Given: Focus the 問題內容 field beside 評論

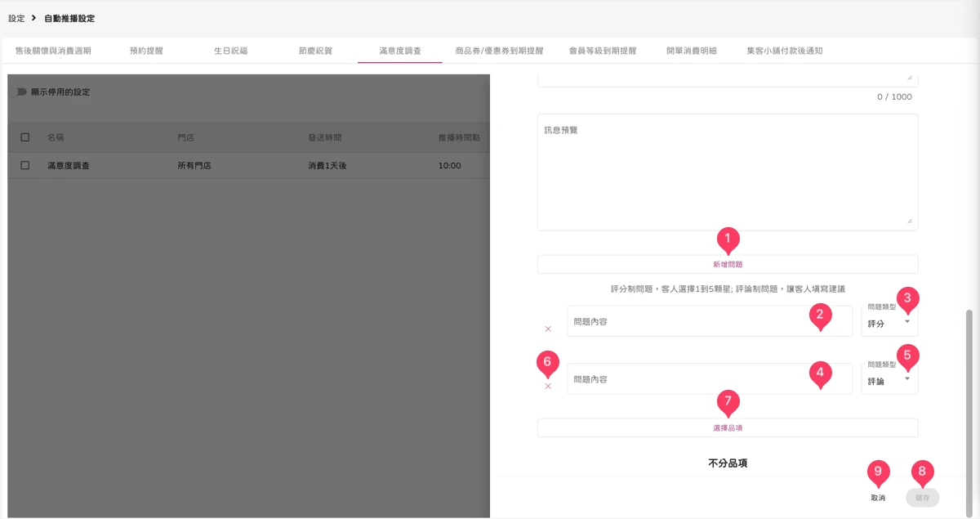Looking at the screenshot, I should (710, 378).
